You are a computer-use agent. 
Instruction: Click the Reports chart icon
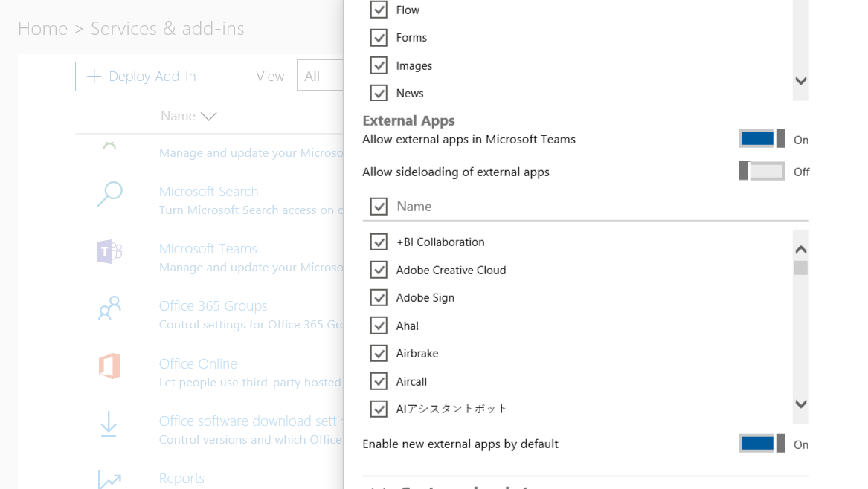pos(109,479)
